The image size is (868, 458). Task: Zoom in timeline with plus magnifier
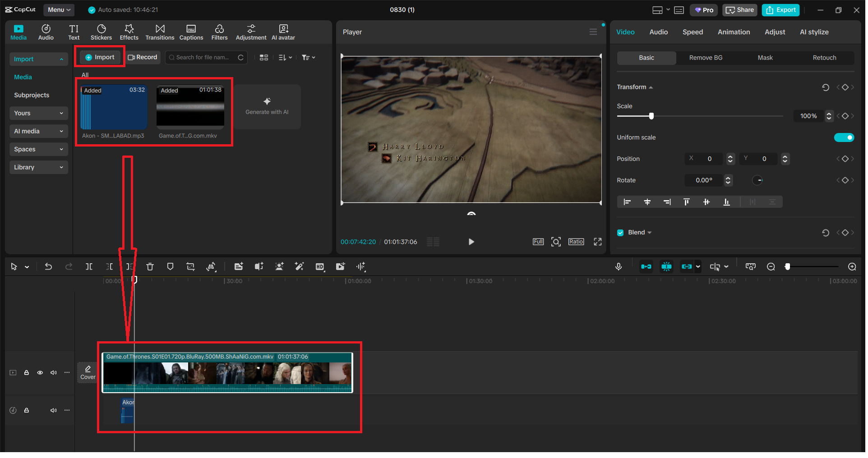pos(852,267)
